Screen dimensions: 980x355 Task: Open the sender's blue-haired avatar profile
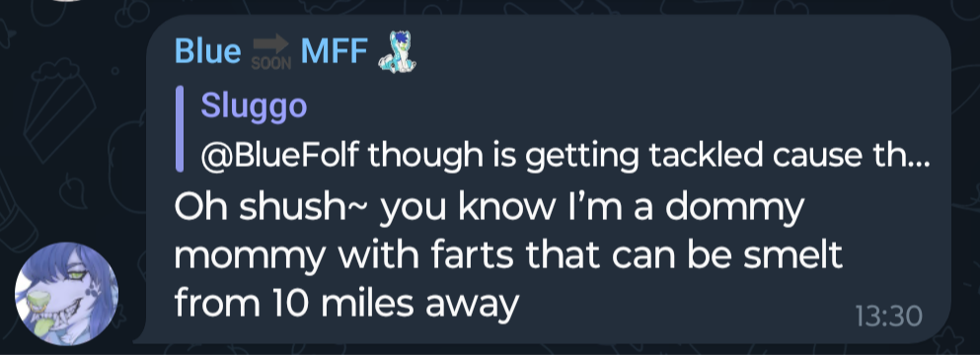point(66,294)
